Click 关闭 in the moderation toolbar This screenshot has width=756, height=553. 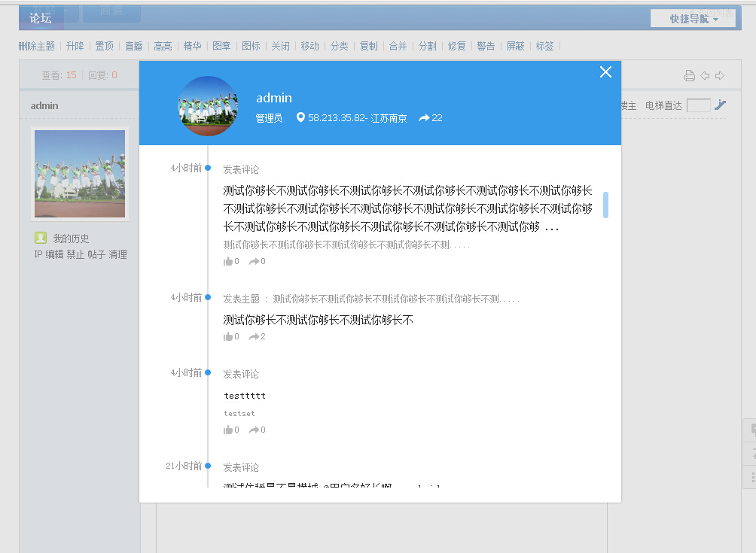[280, 46]
